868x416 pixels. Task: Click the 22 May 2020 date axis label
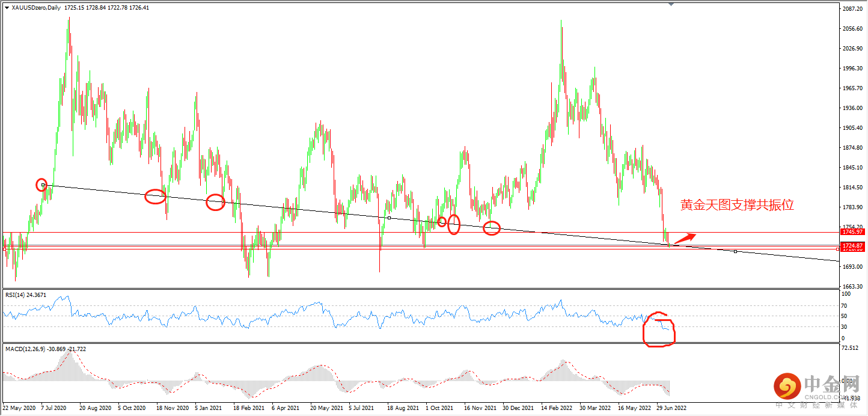coord(19,408)
